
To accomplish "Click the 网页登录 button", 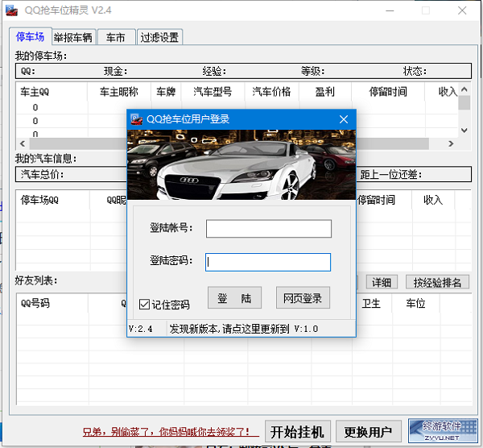I will click(x=303, y=298).
